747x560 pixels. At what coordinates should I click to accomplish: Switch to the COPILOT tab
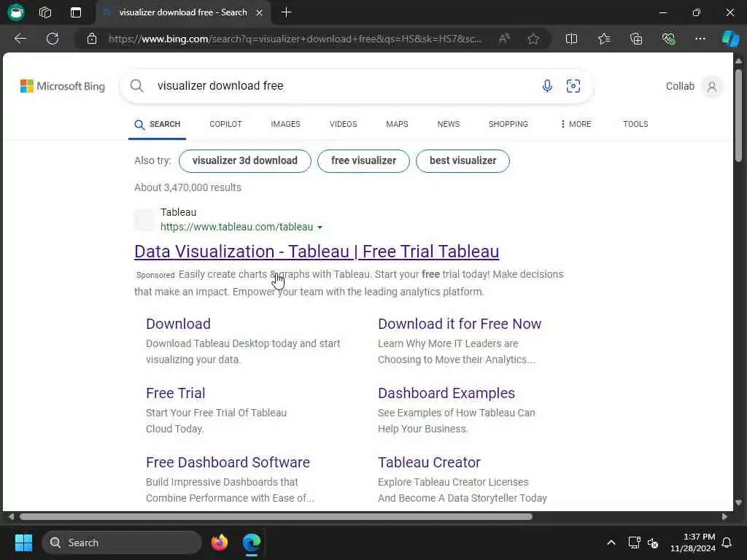226,124
